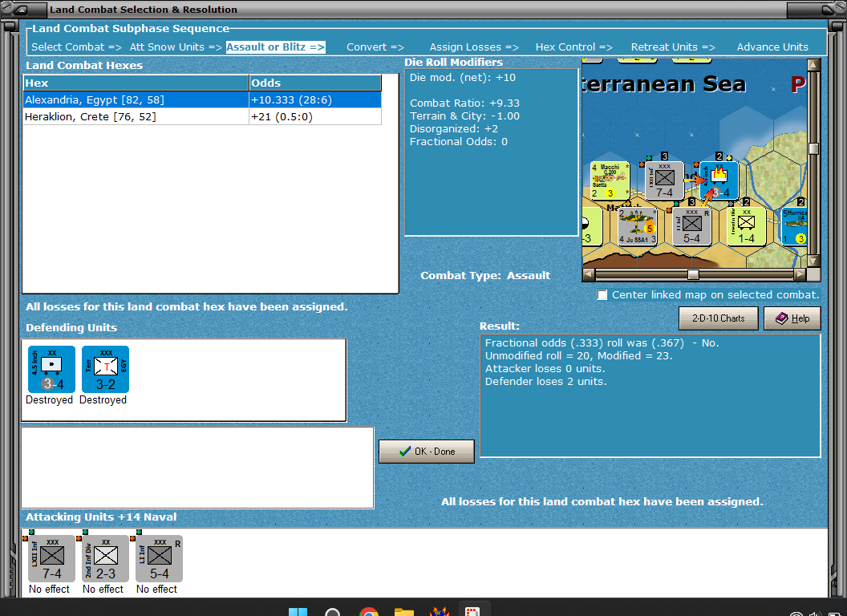
Task: Click the +21 (0.5:0) odds cell
Action: [315, 117]
